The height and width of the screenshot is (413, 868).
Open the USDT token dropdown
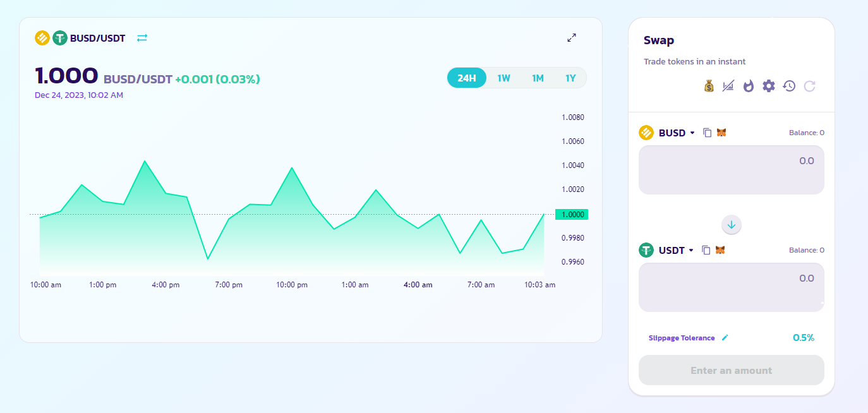point(676,250)
